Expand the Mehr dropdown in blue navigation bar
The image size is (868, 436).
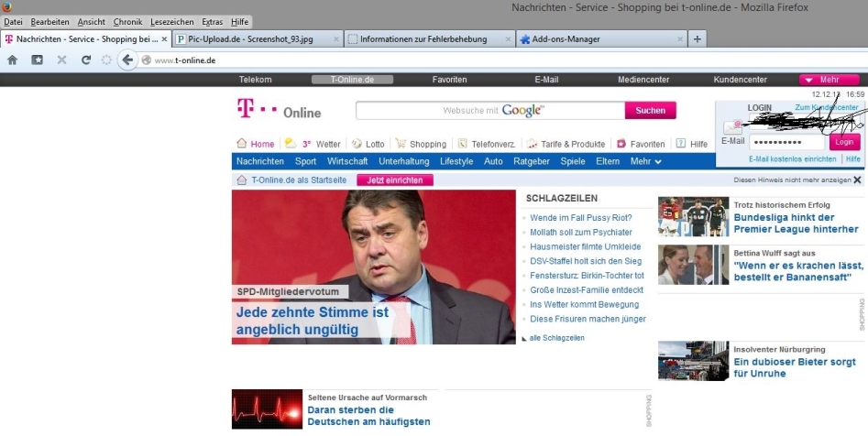[646, 161]
